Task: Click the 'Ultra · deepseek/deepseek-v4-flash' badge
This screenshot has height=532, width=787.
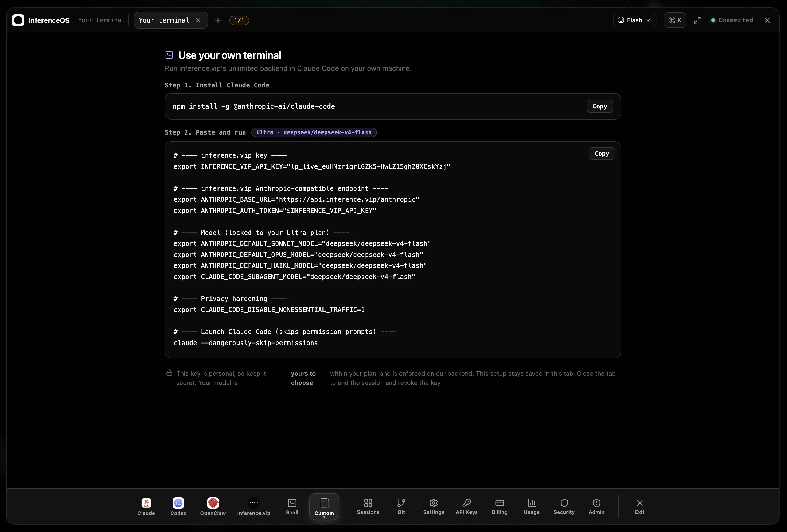Action: coord(314,132)
